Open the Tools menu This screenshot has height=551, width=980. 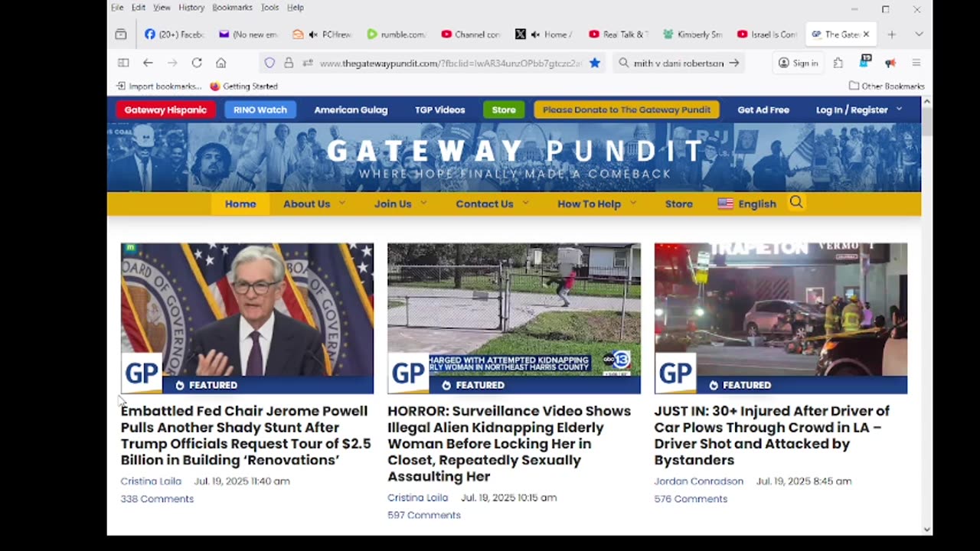click(x=270, y=8)
